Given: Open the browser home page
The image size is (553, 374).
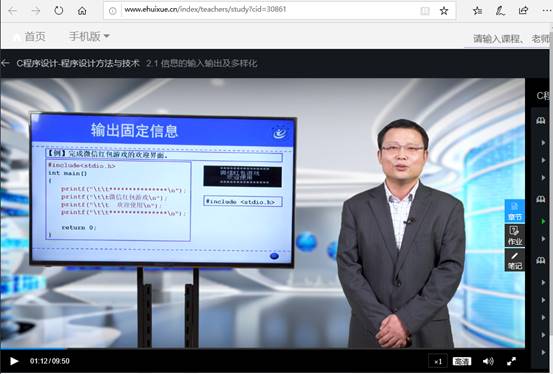Looking at the screenshot, I should (x=82, y=11).
